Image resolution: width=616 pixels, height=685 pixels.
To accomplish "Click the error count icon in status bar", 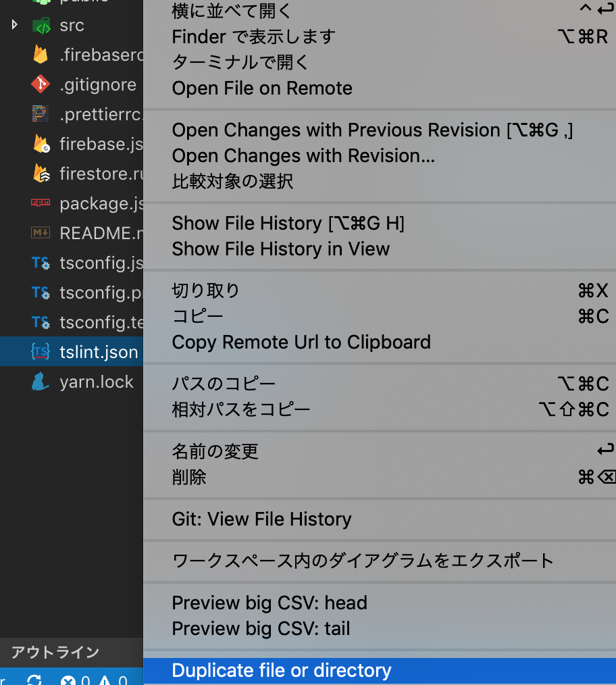I will (68, 680).
